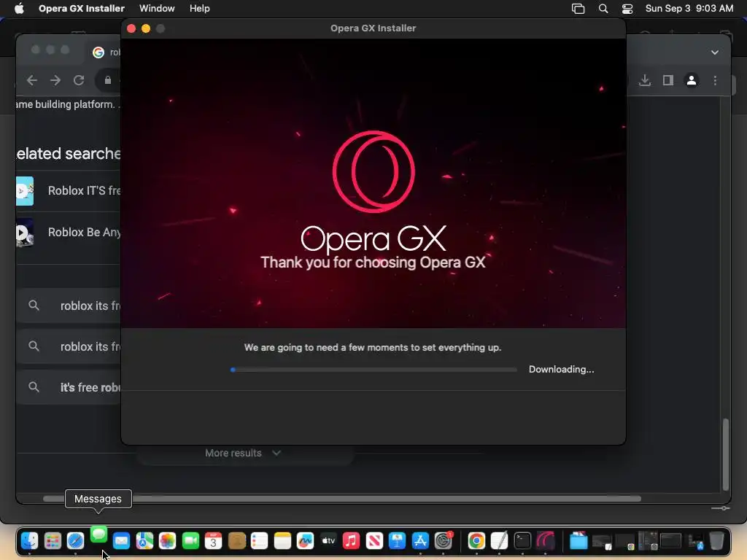
Task: Open Freeform from the Dock
Action: 306,541
